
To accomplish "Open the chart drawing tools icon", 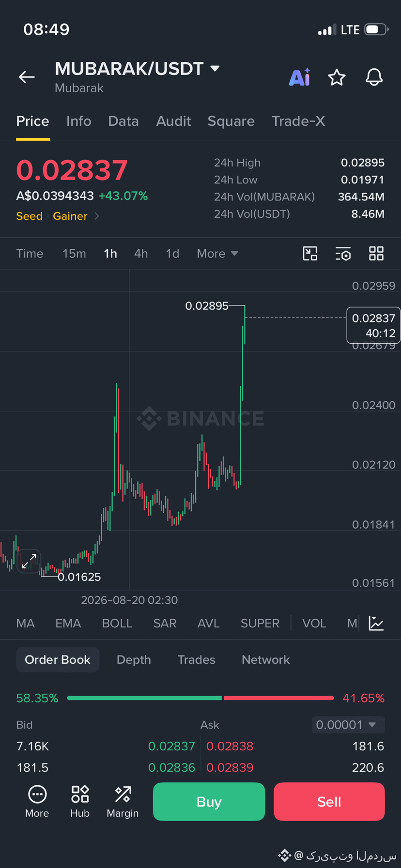I will click(310, 254).
